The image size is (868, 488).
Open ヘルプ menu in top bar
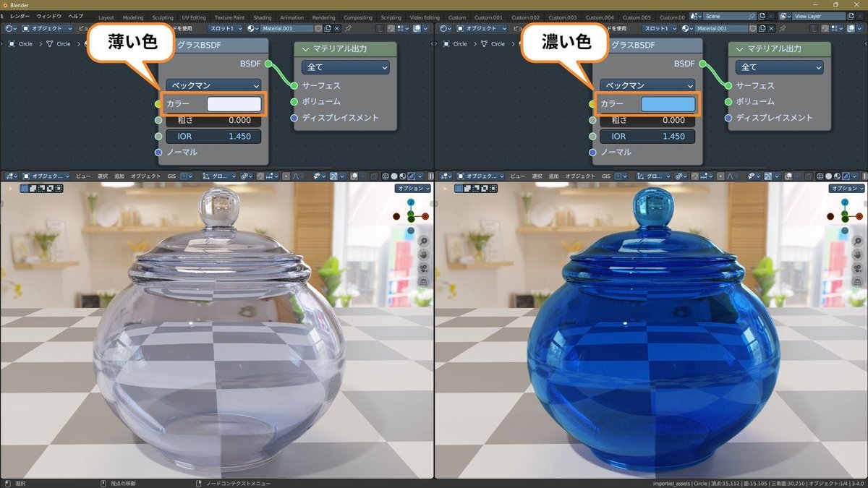[x=76, y=16]
